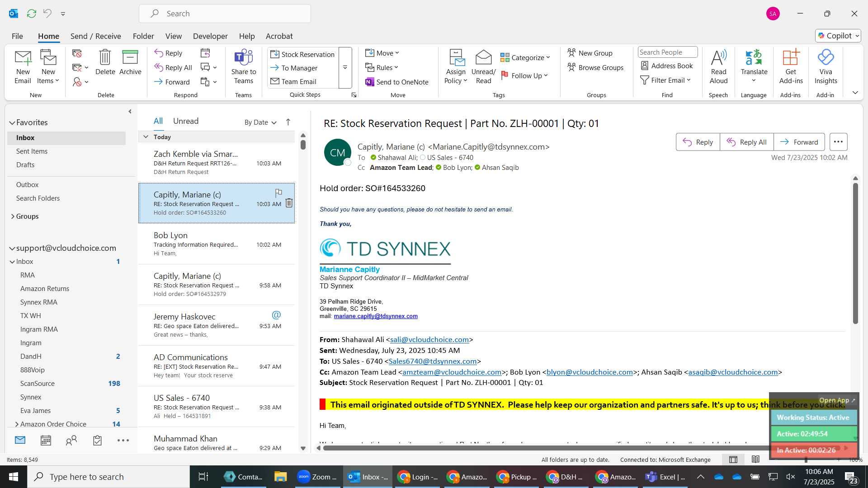The height and width of the screenshot is (488, 868).
Task: Flag the selected Capitly, Mariane message
Action: [x=278, y=193]
